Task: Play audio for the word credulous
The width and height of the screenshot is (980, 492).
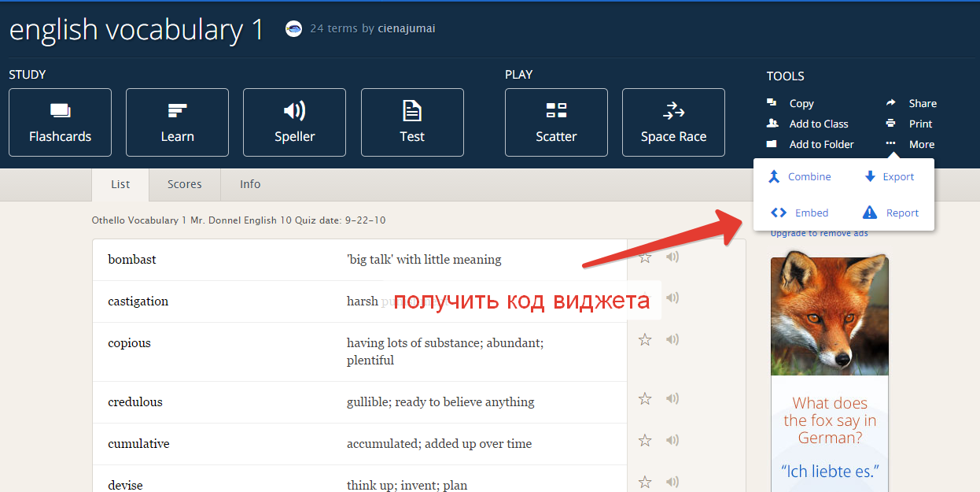Action: pyautogui.click(x=672, y=399)
